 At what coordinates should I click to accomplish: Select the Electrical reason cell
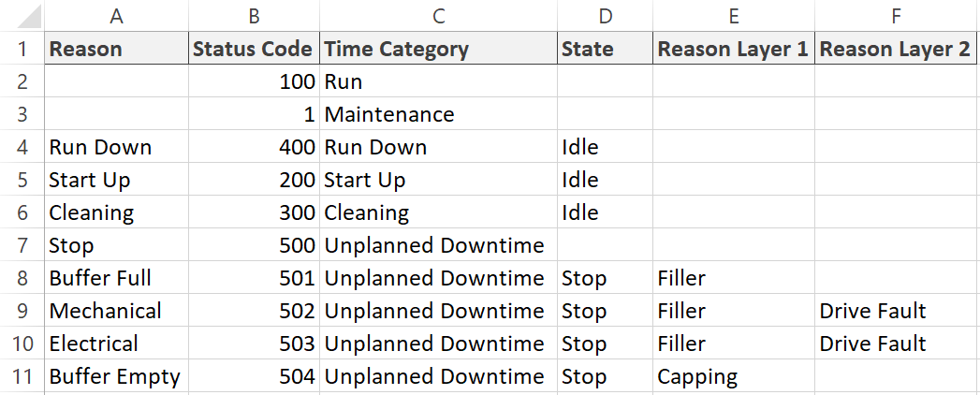tap(116, 344)
